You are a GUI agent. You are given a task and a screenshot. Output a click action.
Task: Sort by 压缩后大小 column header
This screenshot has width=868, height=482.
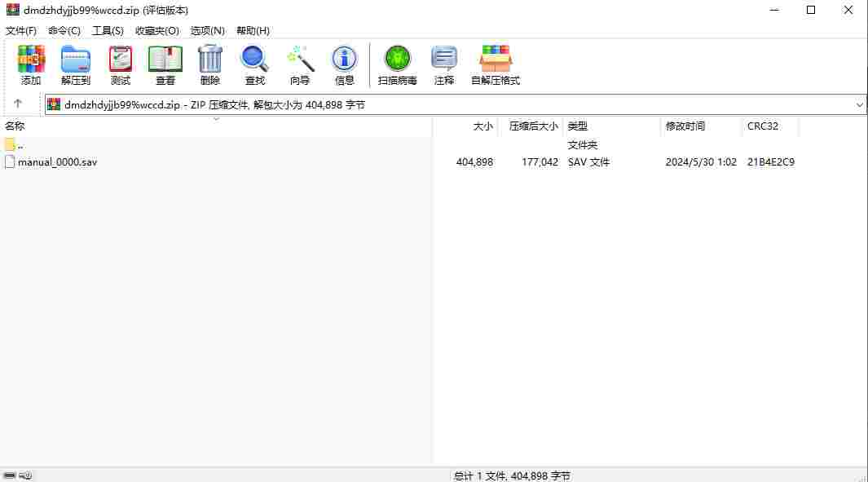tap(533, 126)
